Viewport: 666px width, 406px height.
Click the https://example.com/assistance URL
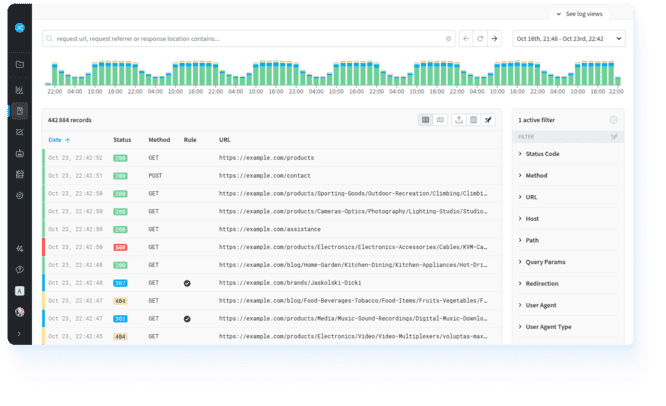coord(270,229)
